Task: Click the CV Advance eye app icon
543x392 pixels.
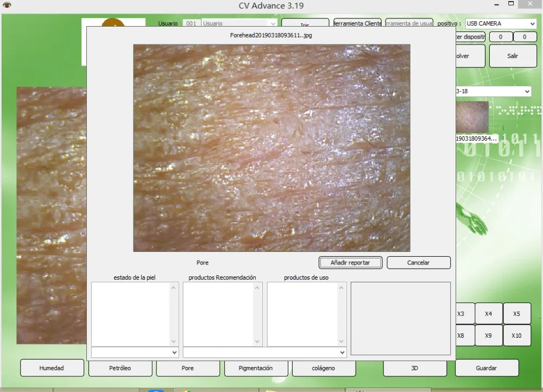Action: tap(7, 5)
